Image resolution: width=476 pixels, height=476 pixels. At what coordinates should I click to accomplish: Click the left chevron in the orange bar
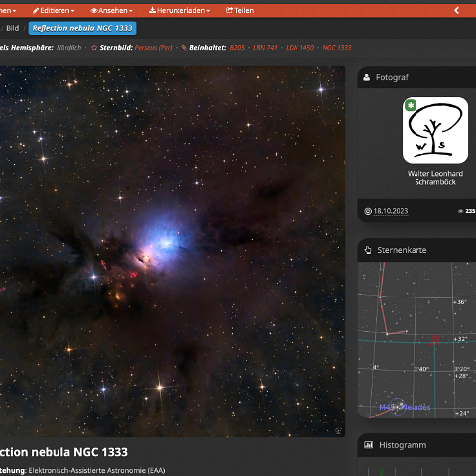pyautogui.click(x=457, y=10)
